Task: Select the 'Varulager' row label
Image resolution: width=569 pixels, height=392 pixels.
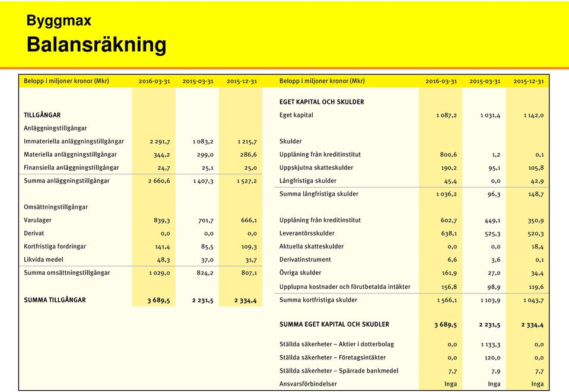Action: (37, 220)
